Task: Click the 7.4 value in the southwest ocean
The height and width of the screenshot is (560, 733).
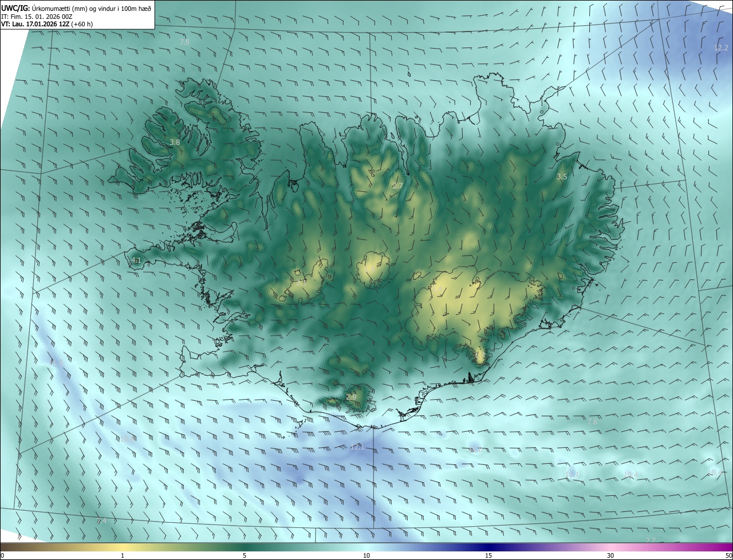Action: [101, 520]
